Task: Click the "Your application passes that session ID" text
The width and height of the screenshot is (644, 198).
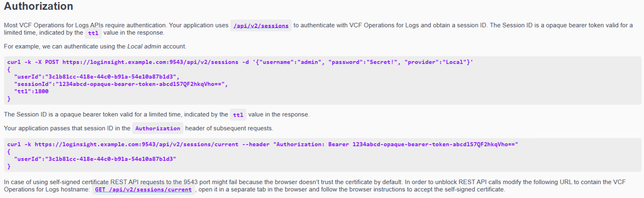Action: coord(67,128)
